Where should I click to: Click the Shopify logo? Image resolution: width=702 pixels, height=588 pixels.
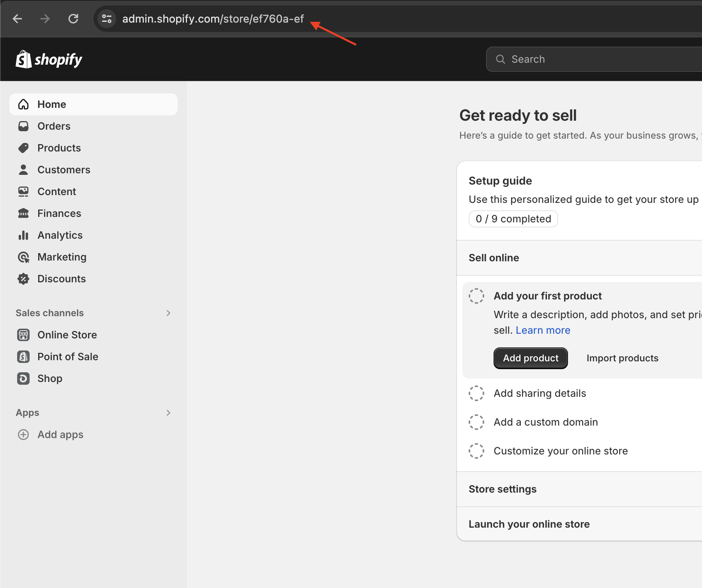coord(49,59)
